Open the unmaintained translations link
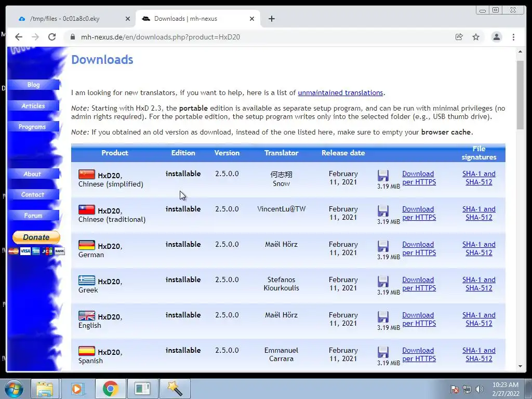Screen dimensions: 532x399 point(340,92)
